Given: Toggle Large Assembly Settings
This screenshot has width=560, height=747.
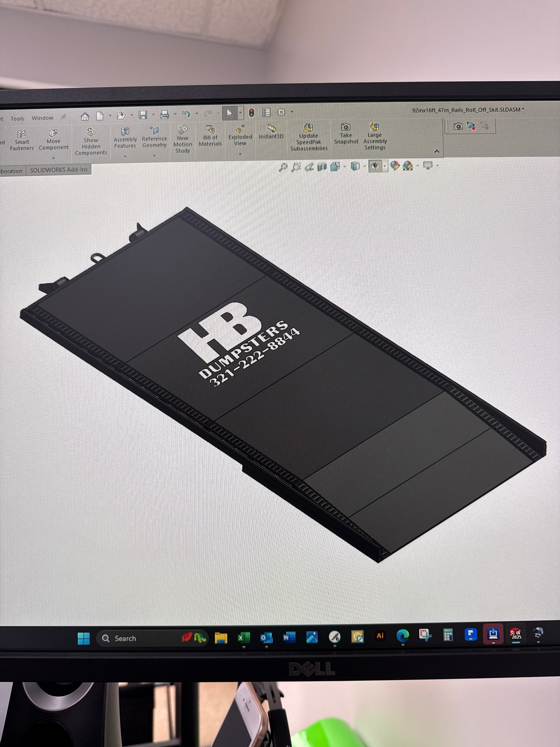Looking at the screenshot, I should click(x=375, y=136).
